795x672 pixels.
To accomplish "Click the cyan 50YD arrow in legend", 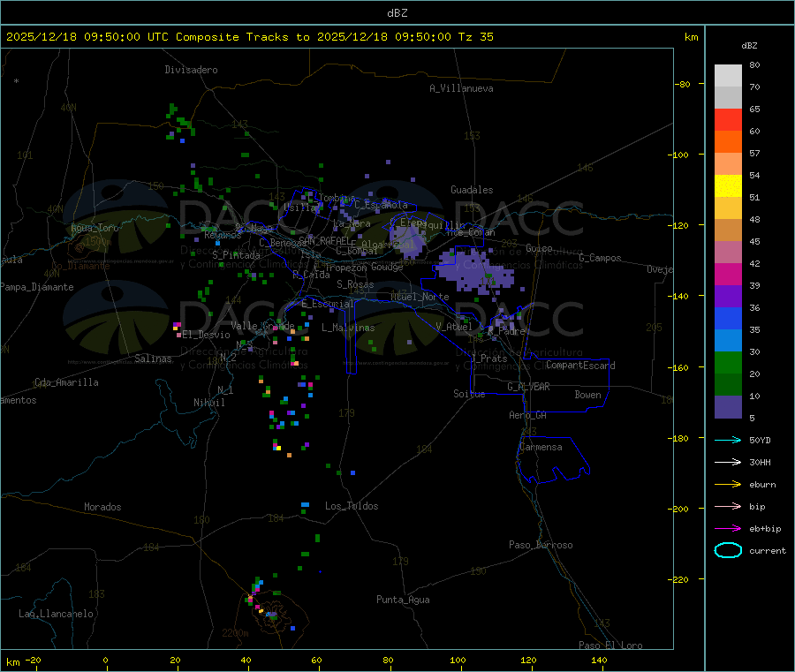I will point(727,440).
